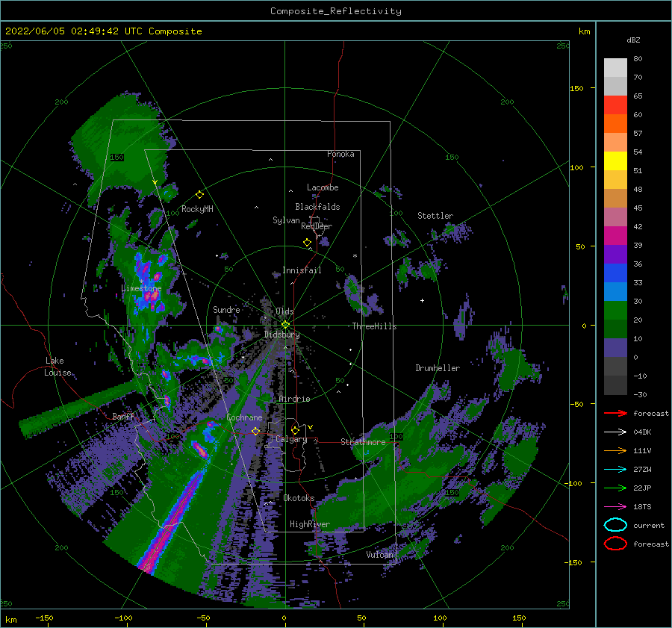
Task: Click the yellow diamond marker below Cochrane
Action: coord(255,431)
